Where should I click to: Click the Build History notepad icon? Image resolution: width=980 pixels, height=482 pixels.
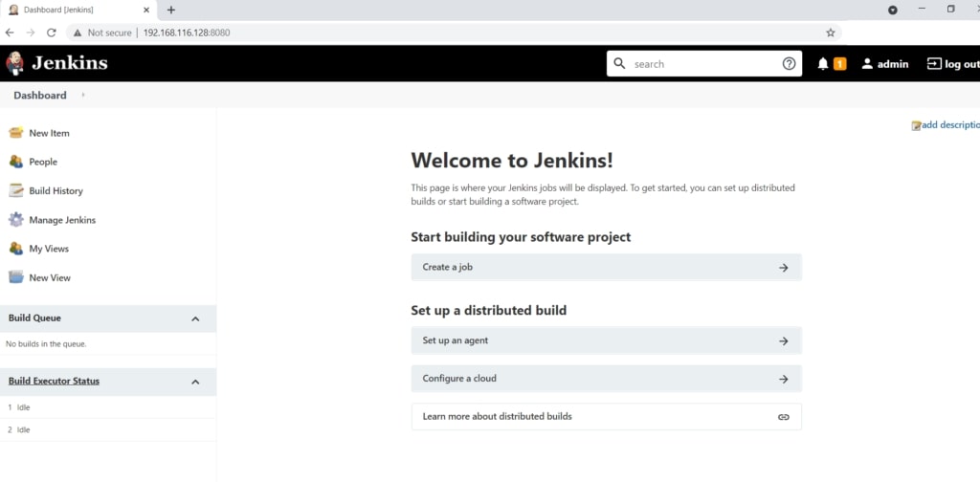(16, 191)
